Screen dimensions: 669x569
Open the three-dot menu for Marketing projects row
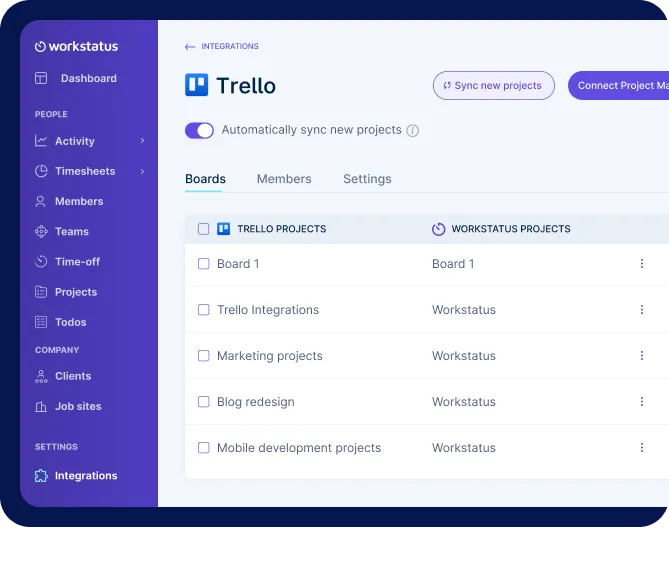pyautogui.click(x=642, y=356)
